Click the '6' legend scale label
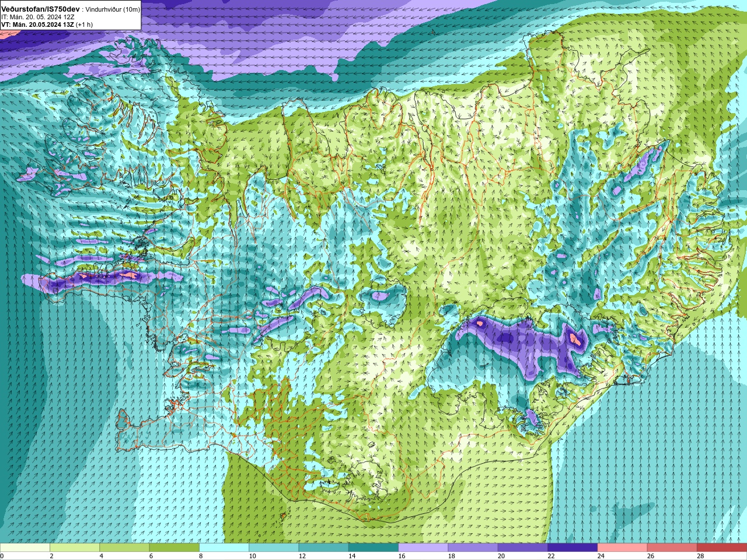Image resolution: width=747 pixels, height=560 pixels. pyautogui.click(x=151, y=556)
